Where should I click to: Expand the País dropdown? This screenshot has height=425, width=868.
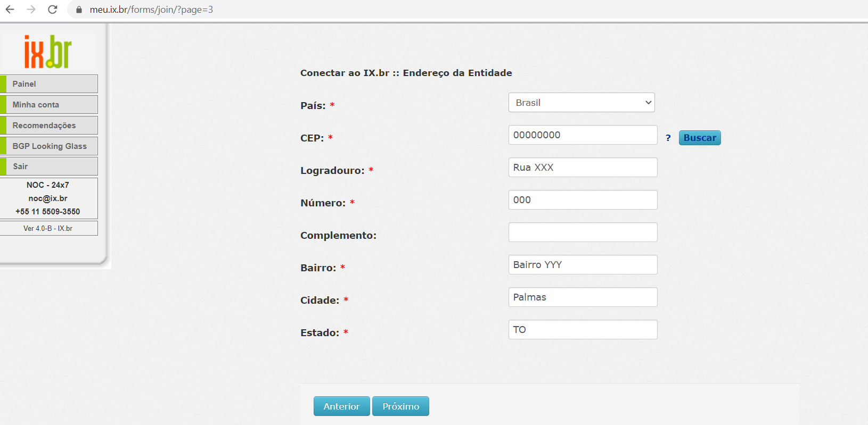tap(582, 103)
